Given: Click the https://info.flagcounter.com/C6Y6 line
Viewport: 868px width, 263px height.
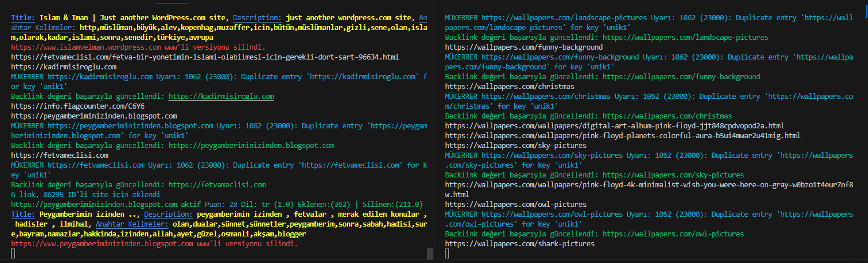Looking at the screenshot, I should pyautogui.click(x=78, y=106).
